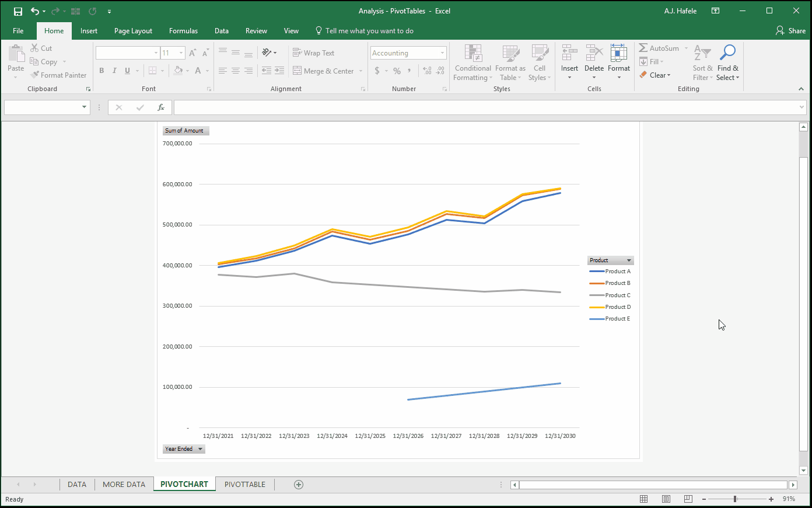Image resolution: width=812 pixels, height=508 pixels.
Task: Click the Borders icon
Action: pyautogui.click(x=152, y=71)
